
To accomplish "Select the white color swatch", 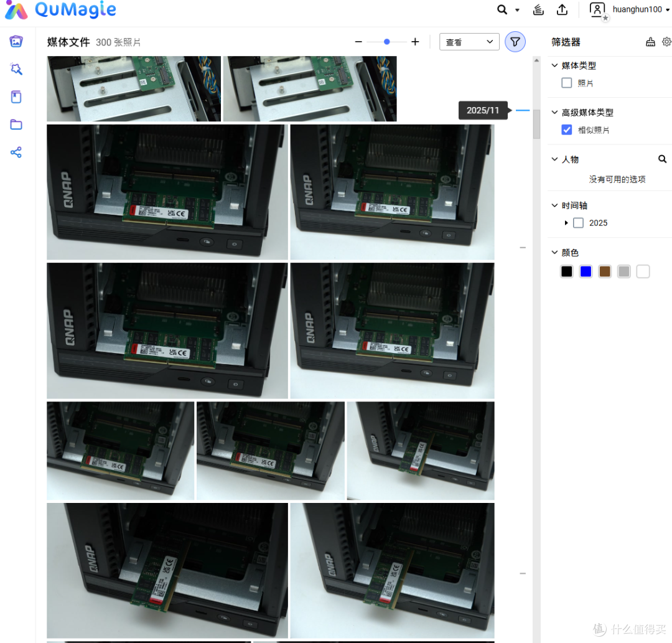I will tap(643, 271).
